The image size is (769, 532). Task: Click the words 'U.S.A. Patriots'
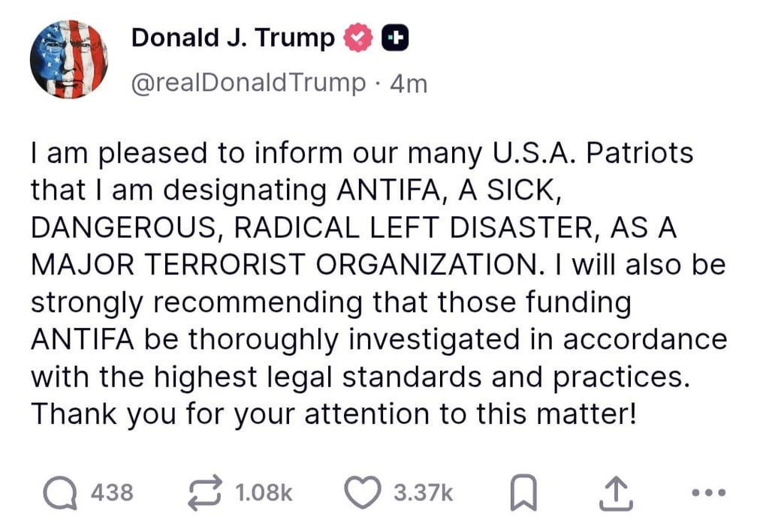[592, 153]
